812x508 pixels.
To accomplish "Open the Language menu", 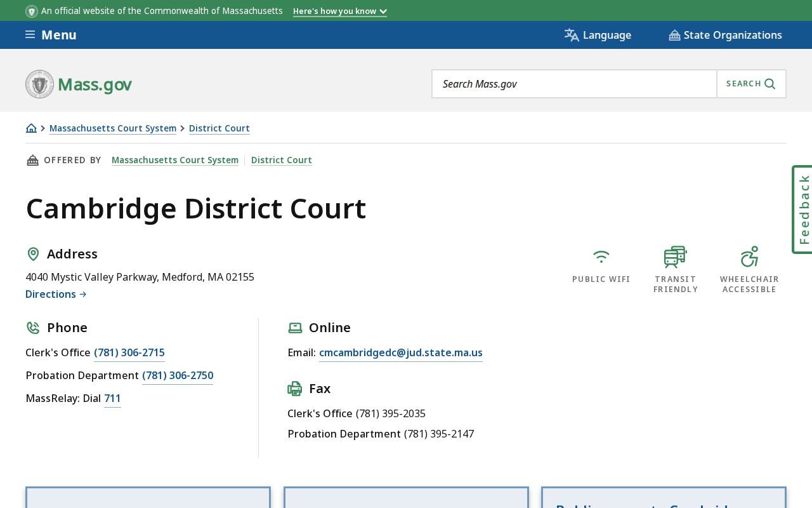I will [598, 35].
